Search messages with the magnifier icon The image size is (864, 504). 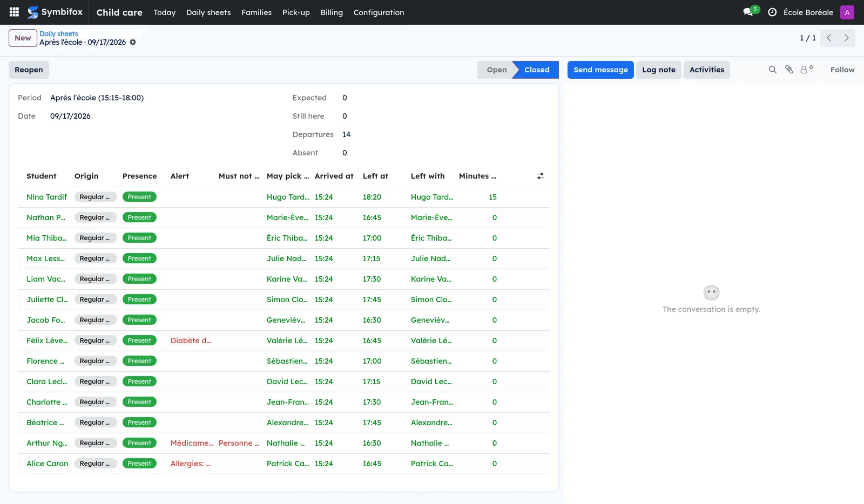tap(773, 70)
